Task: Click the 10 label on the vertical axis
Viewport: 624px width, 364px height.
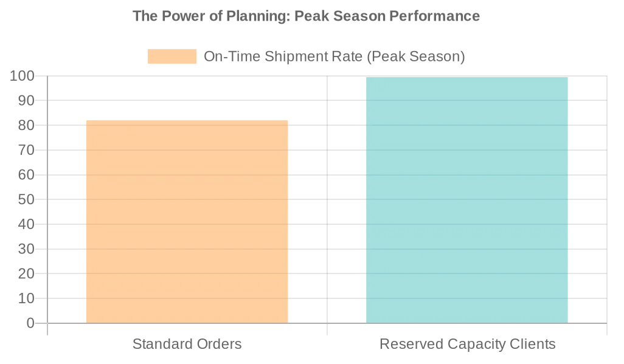Action: [x=26, y=298]
